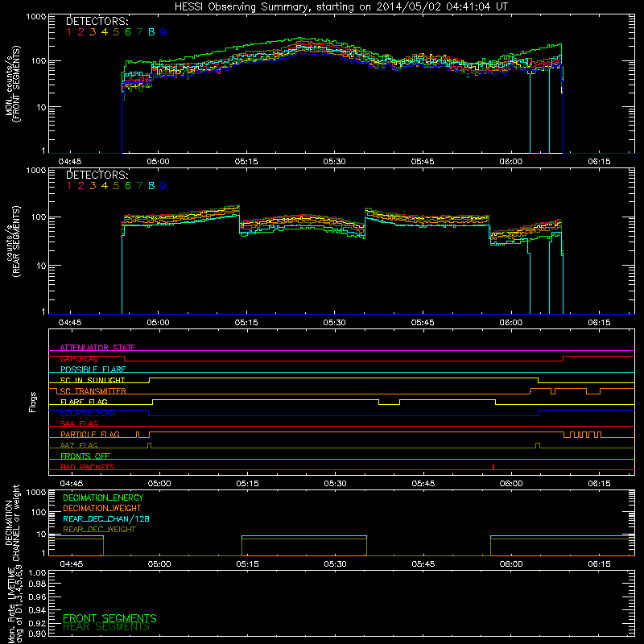The image size is (644, 644).
Task: Pick the 04:45 tick label under the decimation plot
Action: 72,564
